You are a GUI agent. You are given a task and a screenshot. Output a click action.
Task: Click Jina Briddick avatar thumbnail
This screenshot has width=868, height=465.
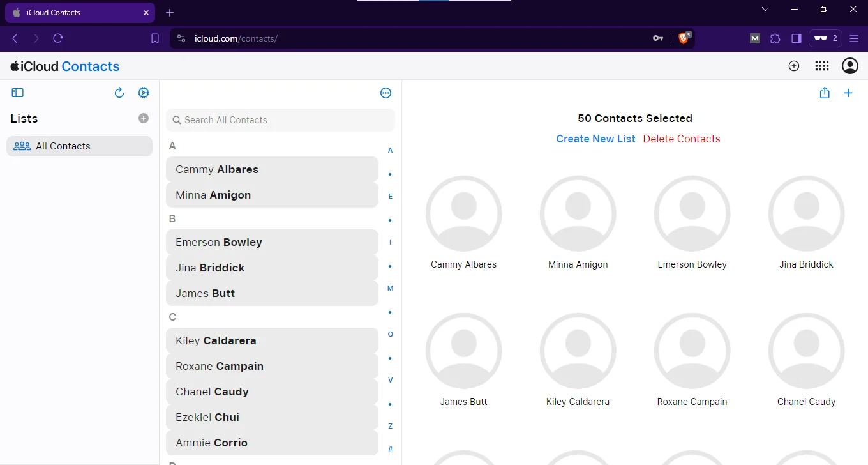point(807,214)
